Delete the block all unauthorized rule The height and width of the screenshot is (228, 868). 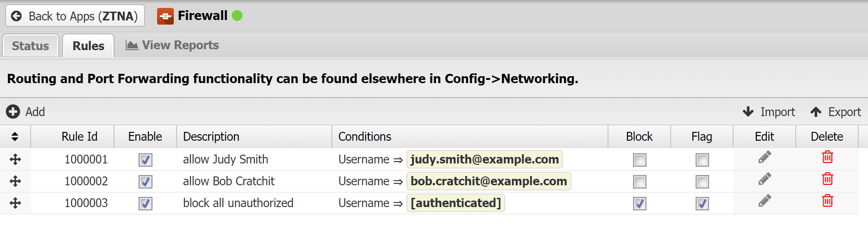pyautogui.click(x=827, y=201)
